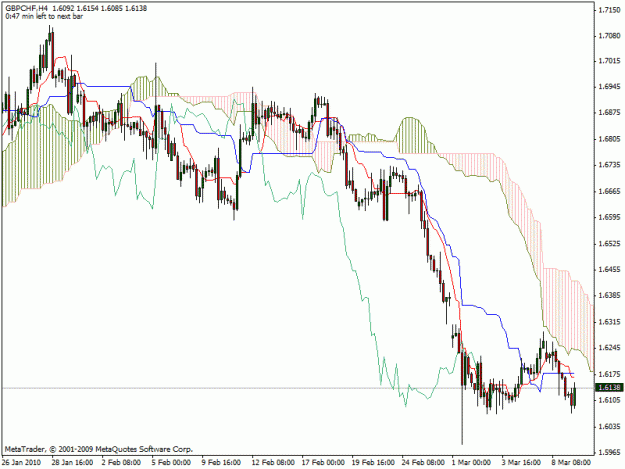The image size is (625, 469).
Task: Click the 1.6875 price axis label
Action: 609,113
